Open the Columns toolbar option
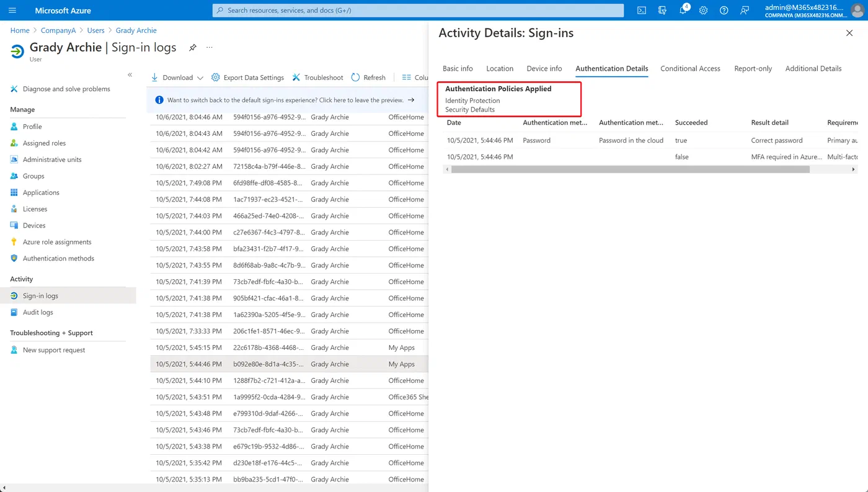This screenshot has height=492, width=868. tap(415, 78)
